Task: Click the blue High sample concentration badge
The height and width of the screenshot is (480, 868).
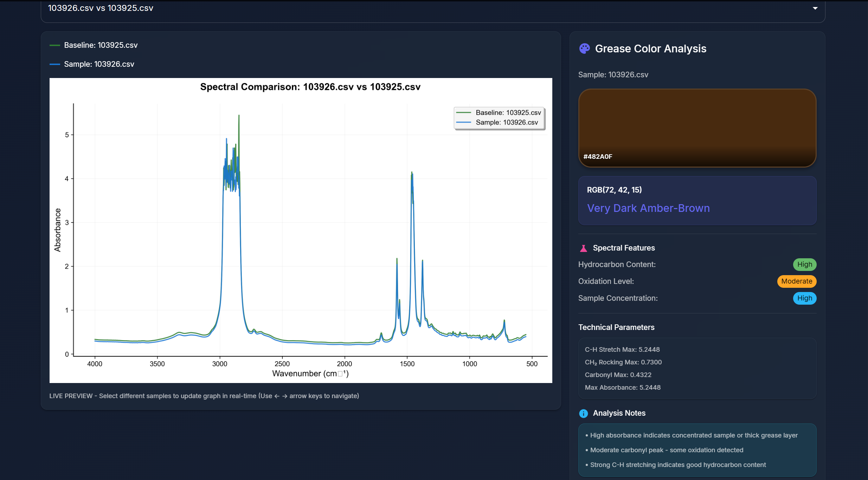Action: click(804, 298)
